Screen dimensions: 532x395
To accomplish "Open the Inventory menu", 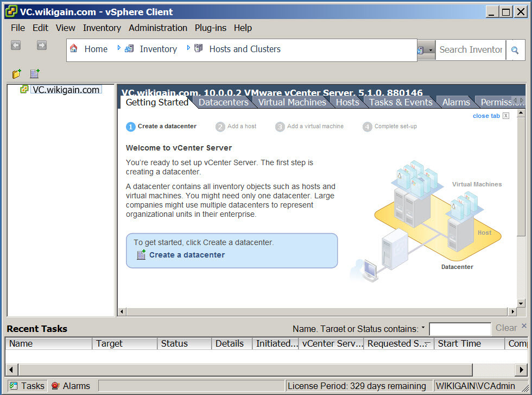I will (102, 28).
